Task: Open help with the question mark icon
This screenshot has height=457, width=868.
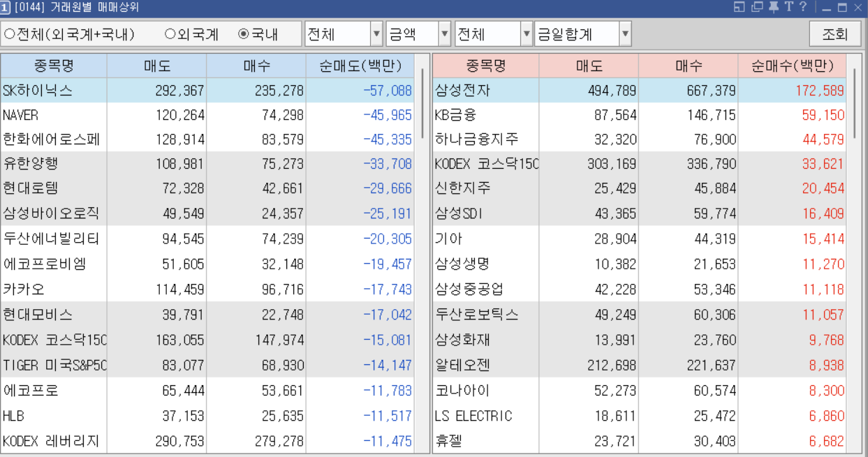Action: (x=803, y=8)
